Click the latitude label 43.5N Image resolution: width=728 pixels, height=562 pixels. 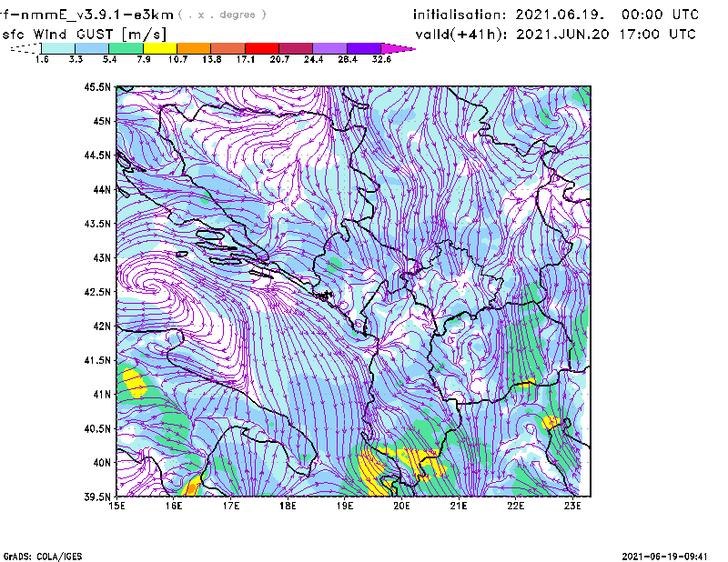(x=97, y=223)
